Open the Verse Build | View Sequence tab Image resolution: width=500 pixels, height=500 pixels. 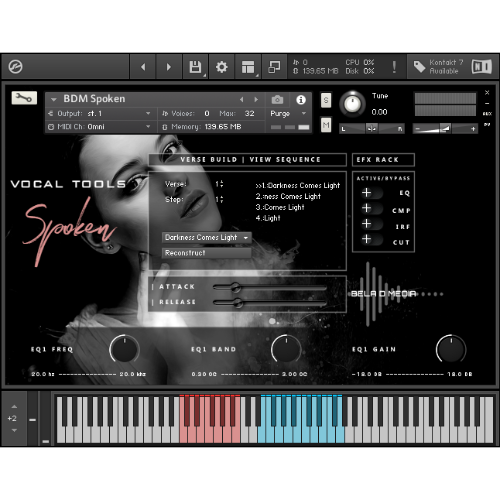pyautogui.click(x=247, y=160)
